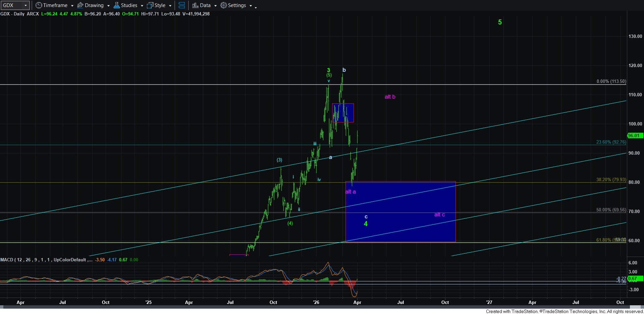Expand the Drawing dropdown arrow
The height and width of the screenshot is (314, 644).
(108, 6)
